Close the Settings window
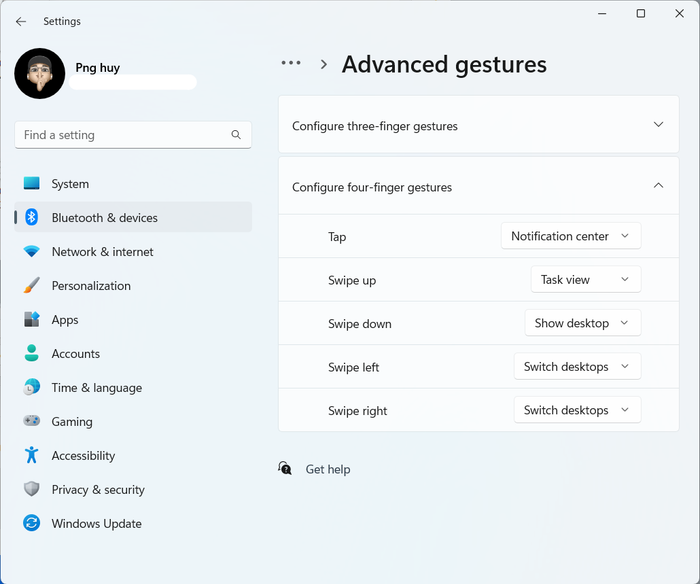 pos(679,14)
